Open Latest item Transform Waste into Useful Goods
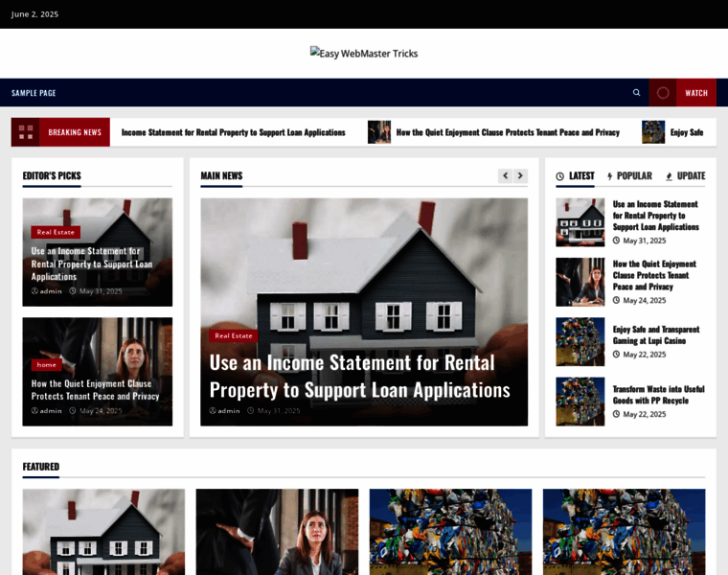The width and height of the screenshot is (728, 575). click(x=659, y=395)
